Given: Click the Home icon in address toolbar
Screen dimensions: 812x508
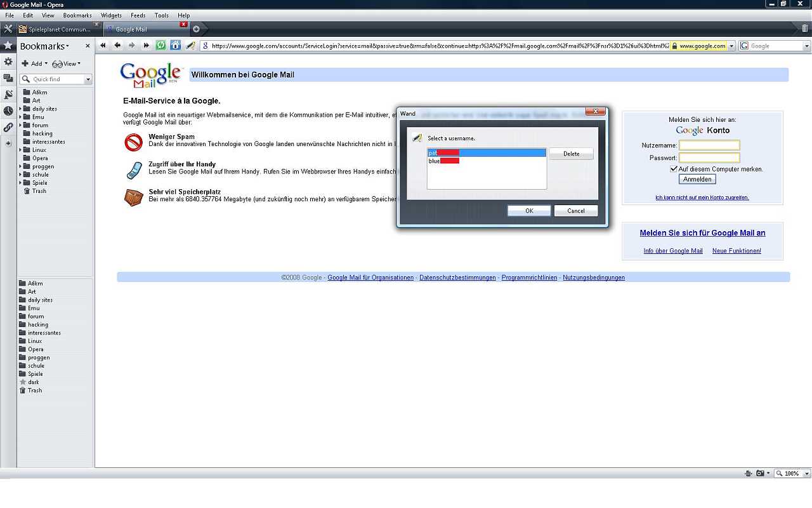Looking at the screenshot, I should click(x=175, y=46).
